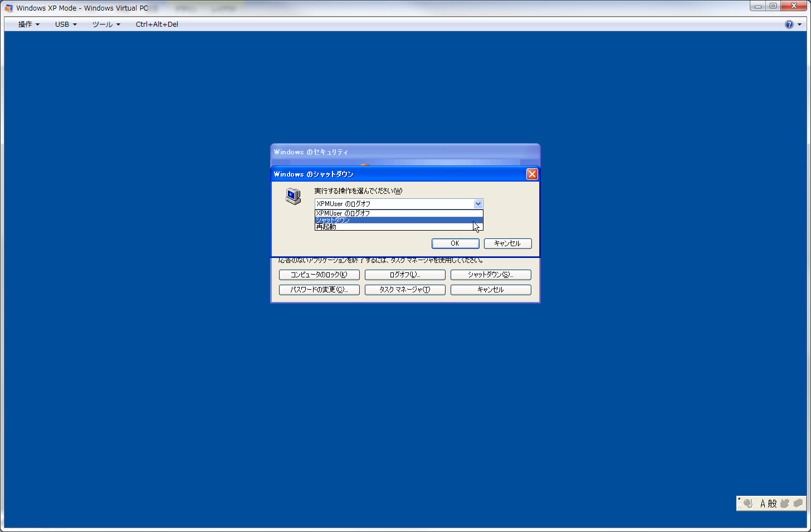Click キャンセル in the Windows Security dialog
The height and width of the screenshot is (532, 811).
point(491,290)
